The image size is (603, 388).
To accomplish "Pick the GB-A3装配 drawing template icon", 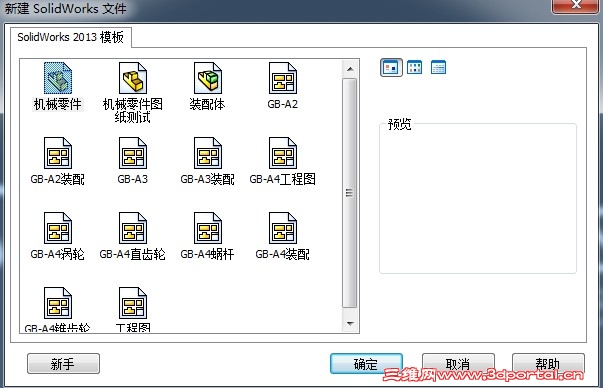I will tap(208, 153).
